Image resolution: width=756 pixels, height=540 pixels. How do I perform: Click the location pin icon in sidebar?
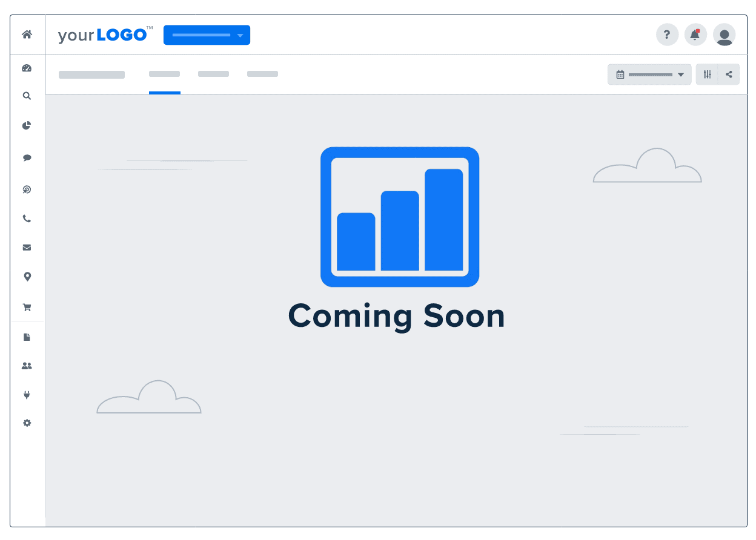pyautogui.click(x=27, y=276)
